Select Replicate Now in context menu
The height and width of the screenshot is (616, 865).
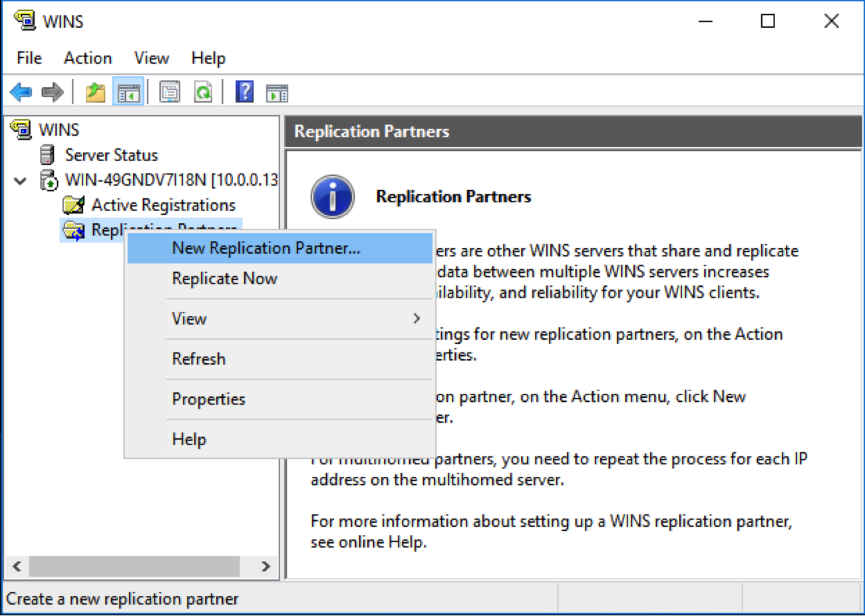(224, 279)
